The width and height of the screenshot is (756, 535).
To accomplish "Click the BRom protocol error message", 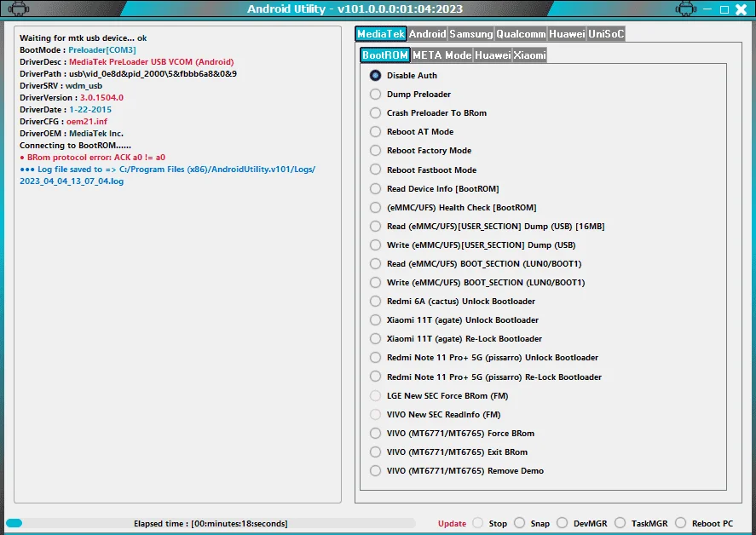I will [x=93, y=158].
